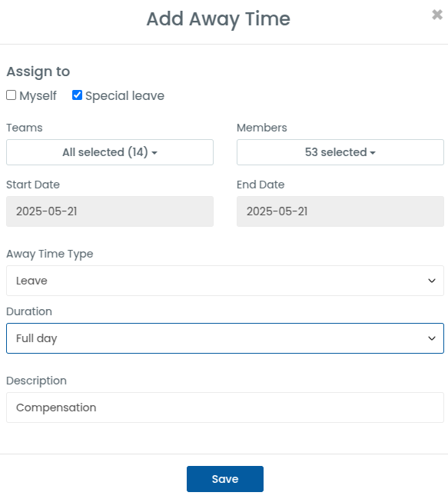Viewport: 448px width, 499px height.
Task: Close the Add Away Time dialog
Action: pyautogui.click(x=437, y=15)
